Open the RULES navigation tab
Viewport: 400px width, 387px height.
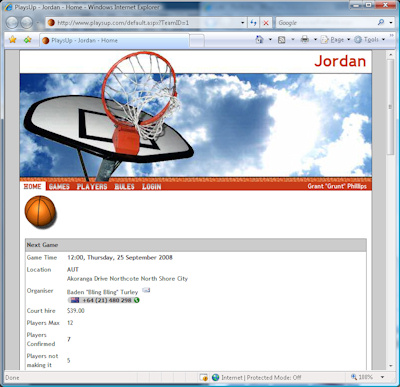(124, 187)
